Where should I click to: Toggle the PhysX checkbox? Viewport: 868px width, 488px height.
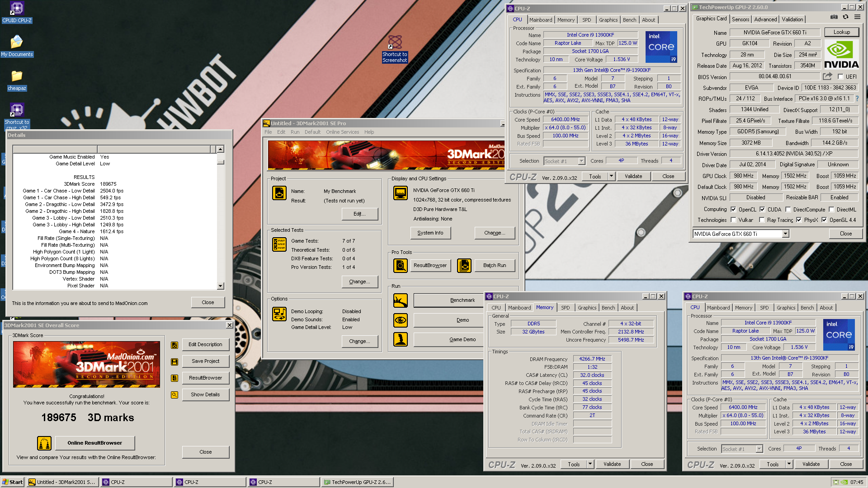click(x=799, y=220)
